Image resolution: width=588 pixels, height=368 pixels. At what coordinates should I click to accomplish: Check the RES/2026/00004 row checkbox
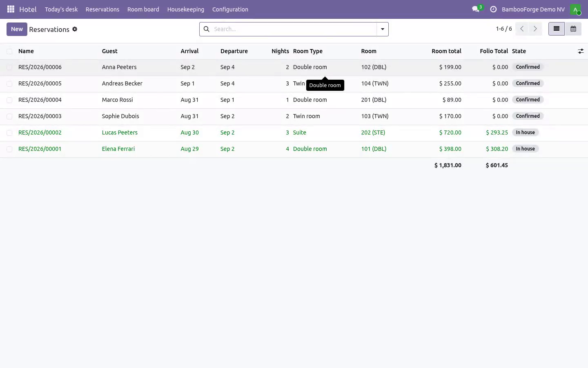tap(9, 100)
